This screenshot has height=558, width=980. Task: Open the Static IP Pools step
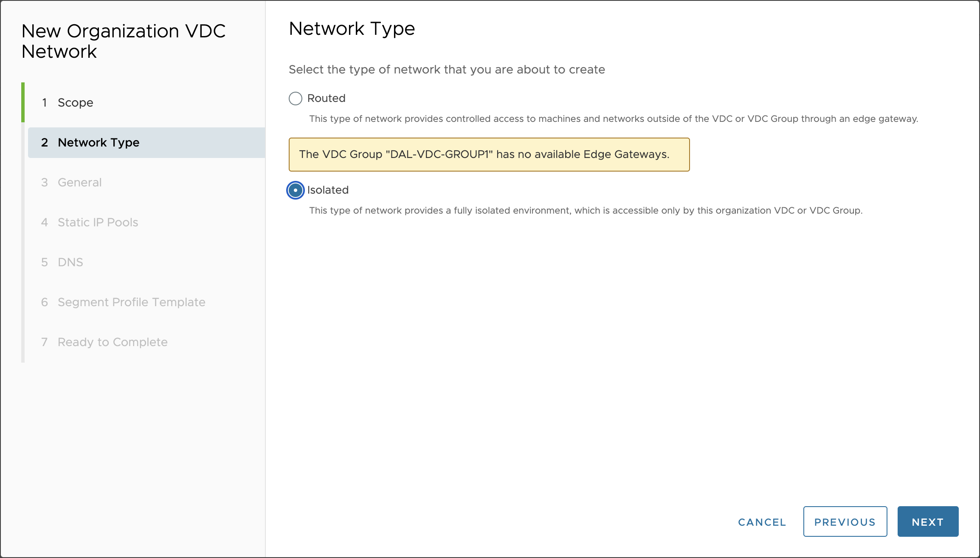(x=98, y=223)
